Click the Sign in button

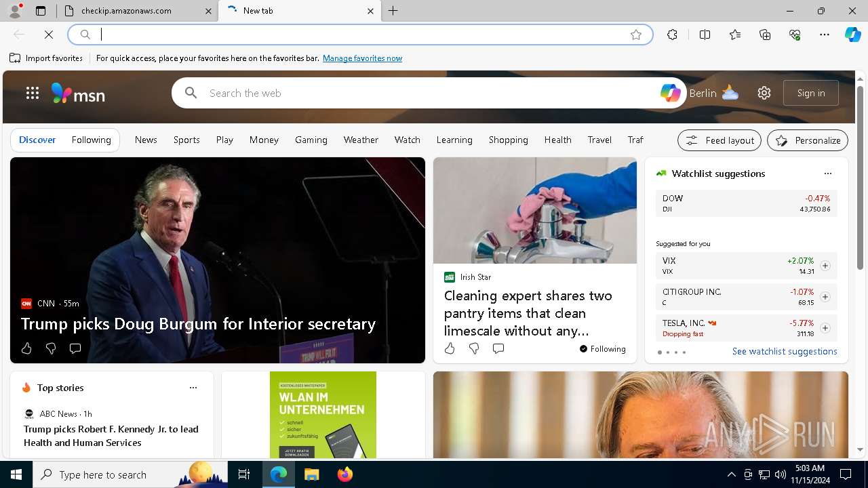(811, 93)
